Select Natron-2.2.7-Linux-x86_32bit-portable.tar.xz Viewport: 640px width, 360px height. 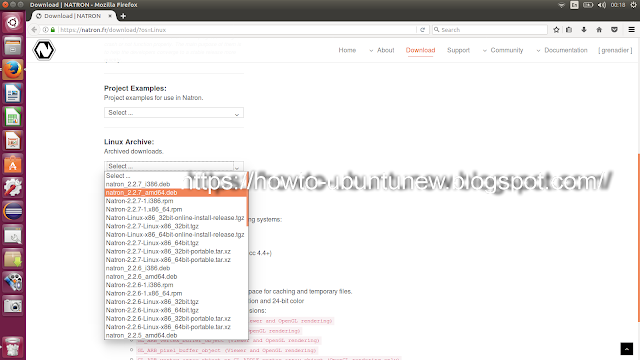pyautogui.click(x=176, y=251)
